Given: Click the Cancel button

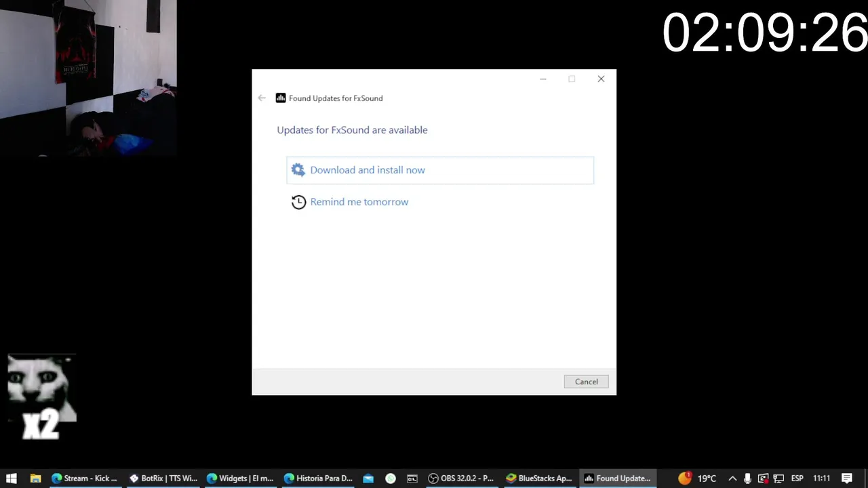Looking at the screenshot, I should click(586, 382).
